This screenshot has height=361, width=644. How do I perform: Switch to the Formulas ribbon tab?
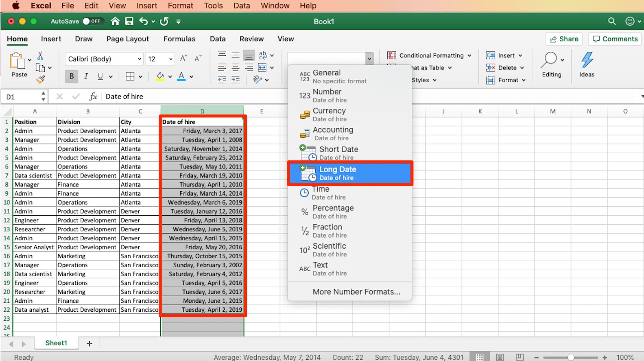pyautogui.click(x=179, y=39)
